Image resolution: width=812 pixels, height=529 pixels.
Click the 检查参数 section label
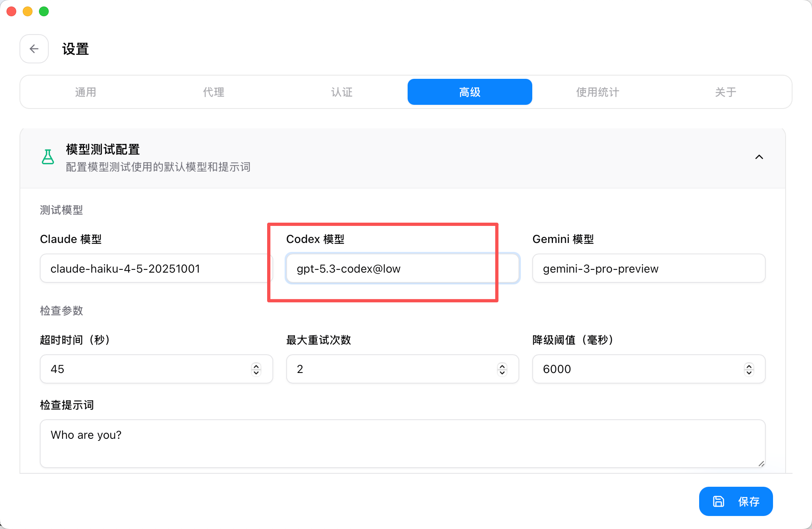(x=61, y=310)
